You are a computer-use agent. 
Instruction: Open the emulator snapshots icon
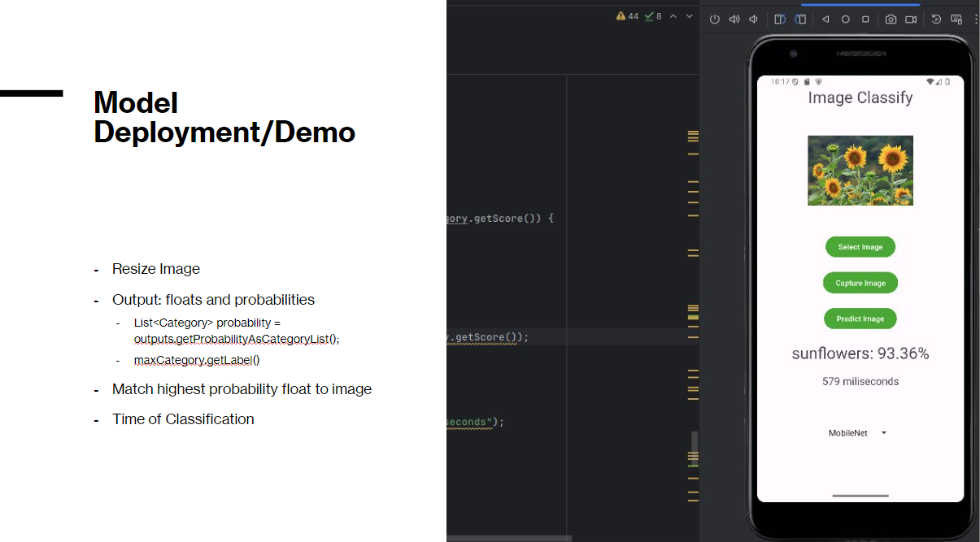(x=936, y=20)
